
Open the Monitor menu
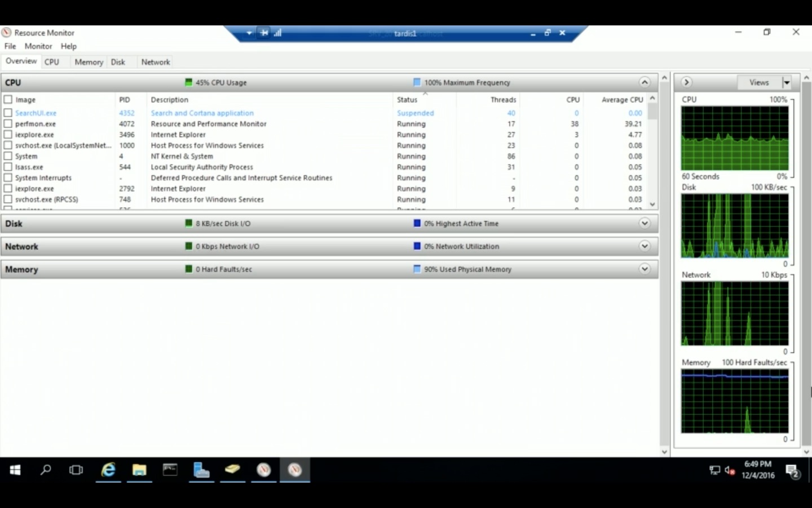tap(38, 46)
